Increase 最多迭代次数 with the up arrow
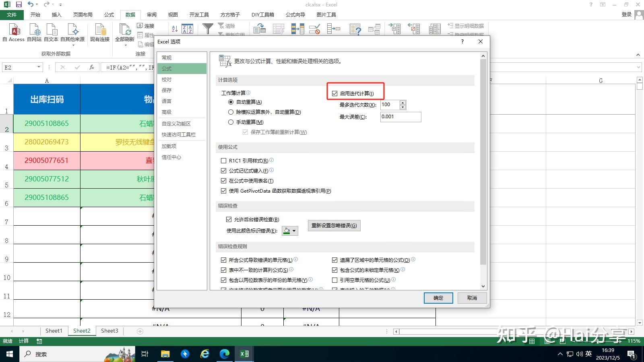The height and width of the screenshot is (362, 644). pos(402,102)
